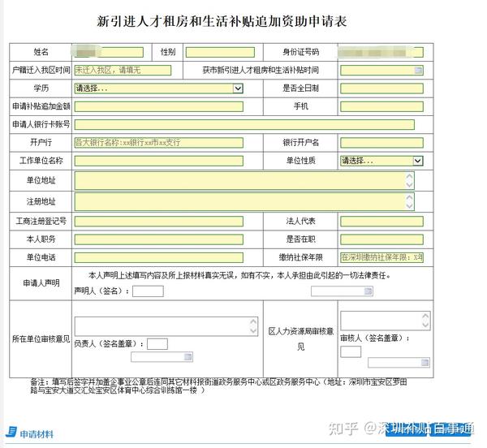Screen dimensions: 487x448
Task: Select the 单位性质 combo box
Action: pos(381,161)
